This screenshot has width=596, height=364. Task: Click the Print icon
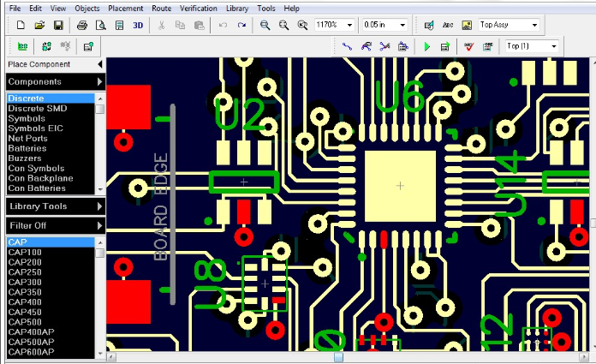[x=82, y=26]
